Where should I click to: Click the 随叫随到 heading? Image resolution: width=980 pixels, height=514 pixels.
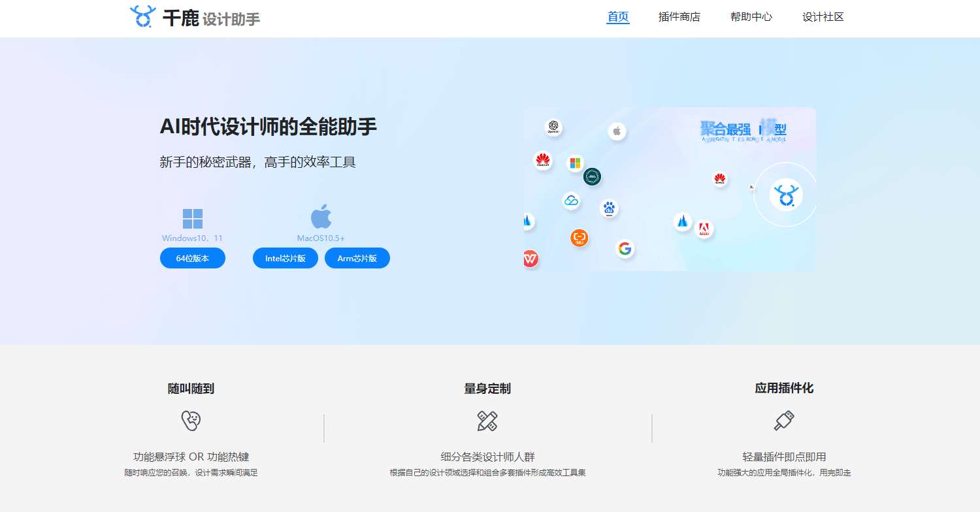[191, 389]
